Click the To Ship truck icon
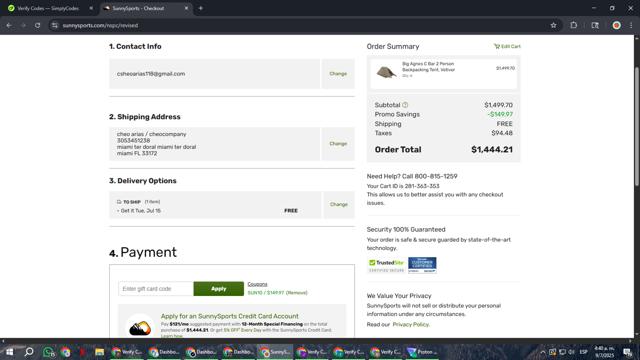640x360 pixels. click(119, 202)
